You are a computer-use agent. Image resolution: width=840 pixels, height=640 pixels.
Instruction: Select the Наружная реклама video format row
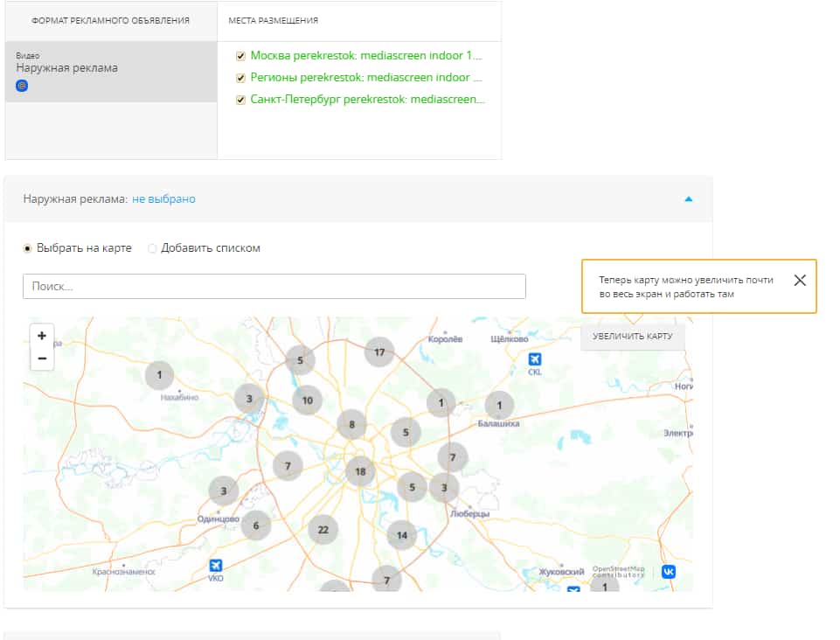111,72
